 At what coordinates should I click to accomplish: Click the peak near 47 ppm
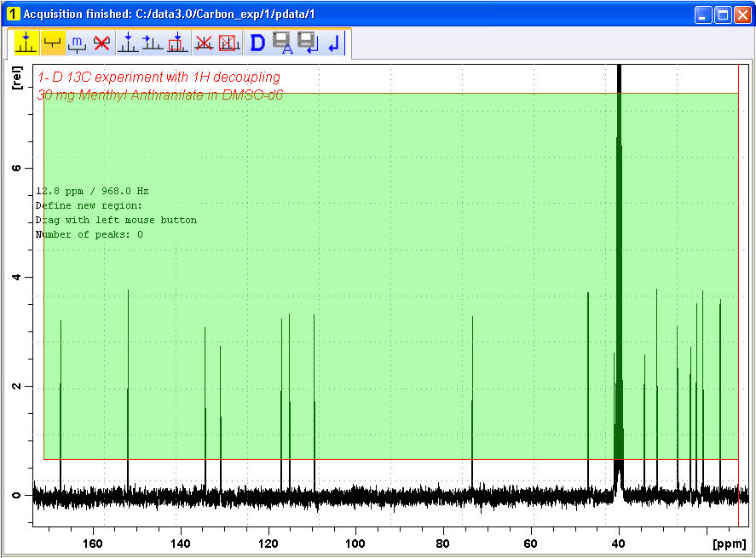click(588, 390)
